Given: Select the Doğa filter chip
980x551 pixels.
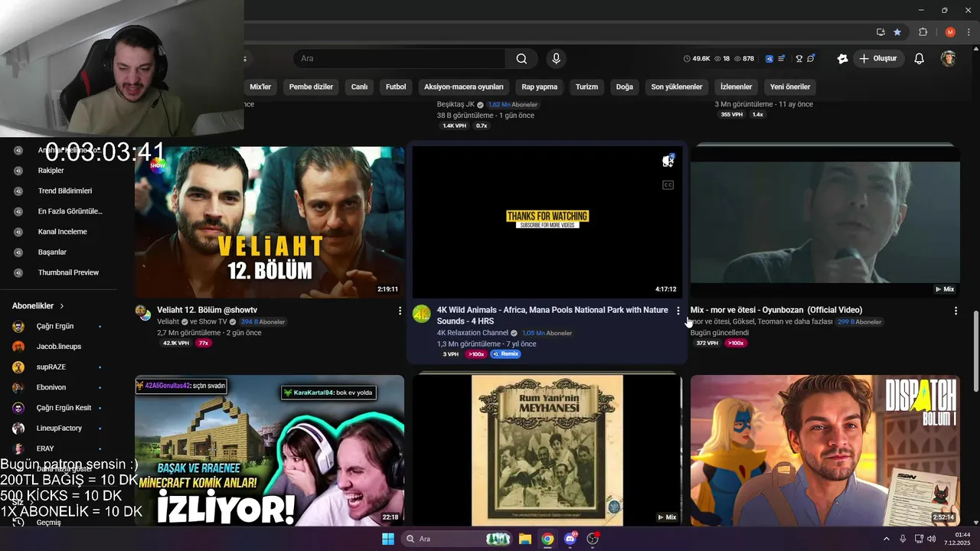Looking at the screenshot, I should coord(625,86).
